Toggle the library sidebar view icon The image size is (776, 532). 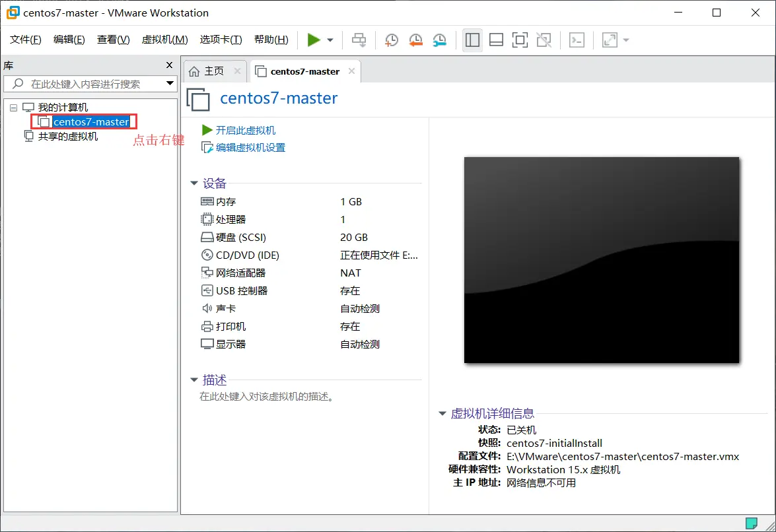tap(472, 40)
